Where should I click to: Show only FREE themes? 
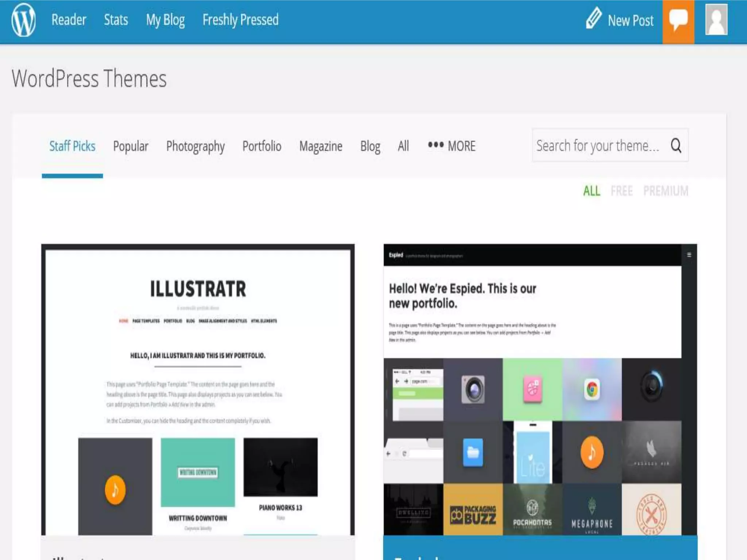[x=622, y=191]
